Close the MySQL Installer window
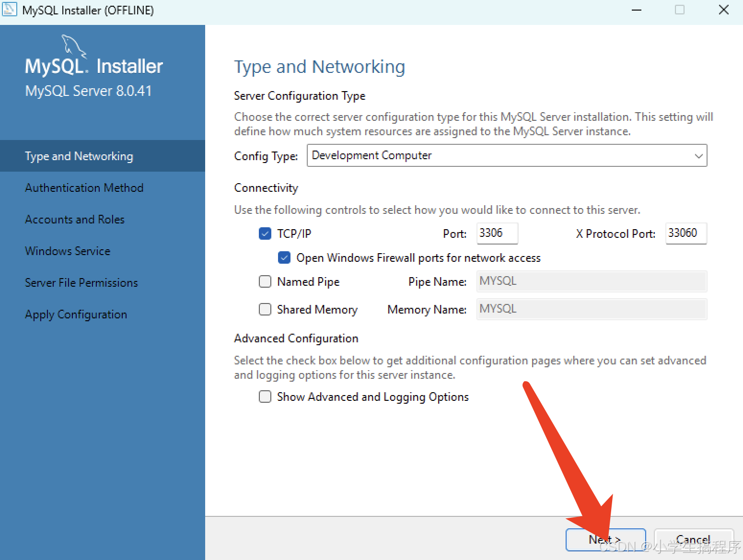This screenshot has width=743, height=560. 723,10
